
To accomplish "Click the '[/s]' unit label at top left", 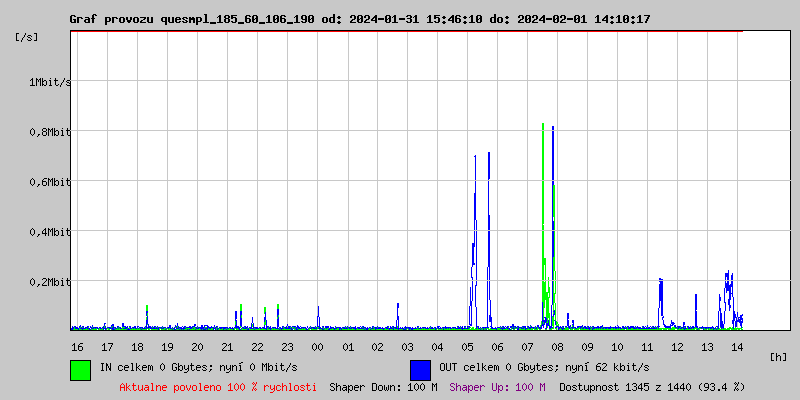I will (27, 36).
